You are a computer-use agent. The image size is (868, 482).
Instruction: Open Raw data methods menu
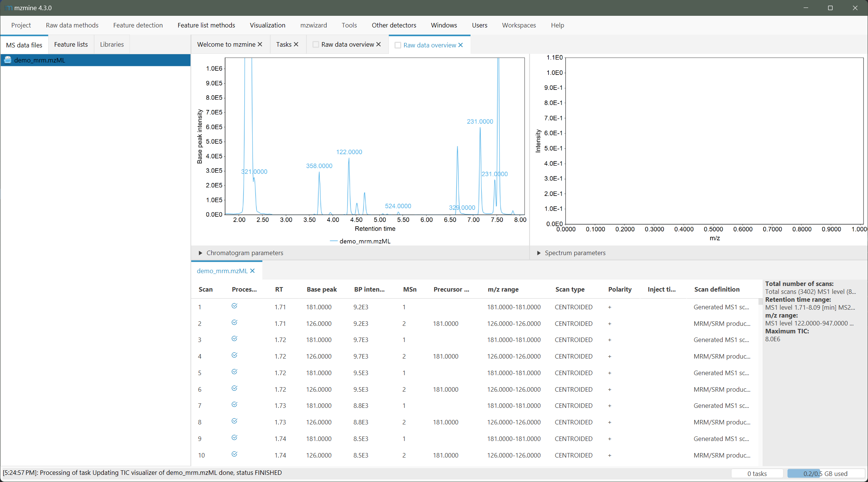(x=72, y=25)
